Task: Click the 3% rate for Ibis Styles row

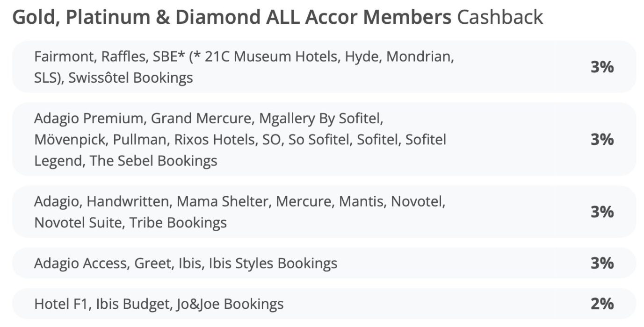Action: coord(602,263)
